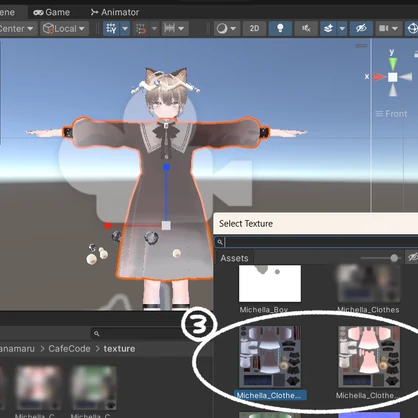
Task: Click the texture breadcrumb folder
Action: click(x=119, y=349)
